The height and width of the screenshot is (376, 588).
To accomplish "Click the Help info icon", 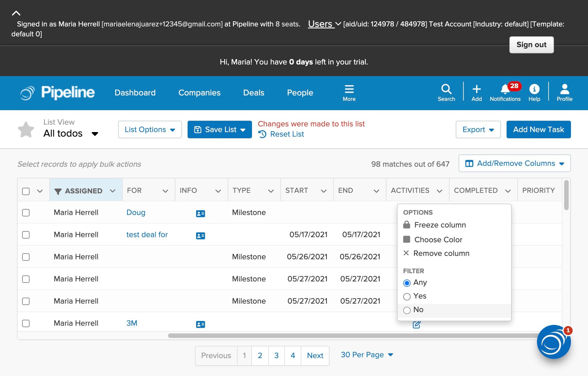I will click(x=534, y=89).
